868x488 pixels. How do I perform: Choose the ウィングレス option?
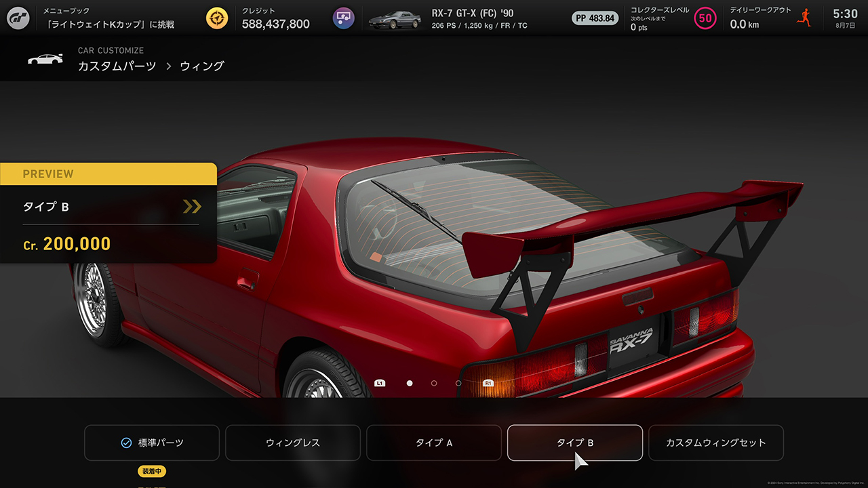click(x=293, y=443)
